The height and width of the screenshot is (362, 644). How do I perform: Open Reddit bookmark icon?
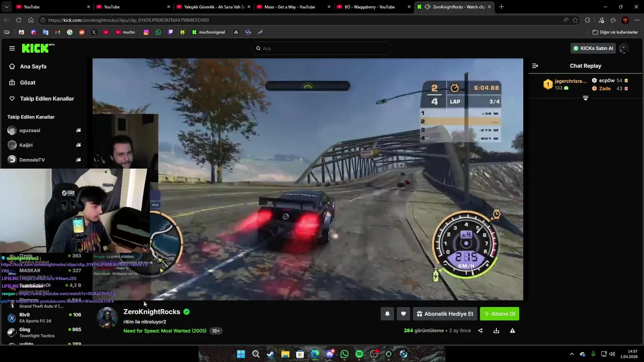[x=82, y=32]
